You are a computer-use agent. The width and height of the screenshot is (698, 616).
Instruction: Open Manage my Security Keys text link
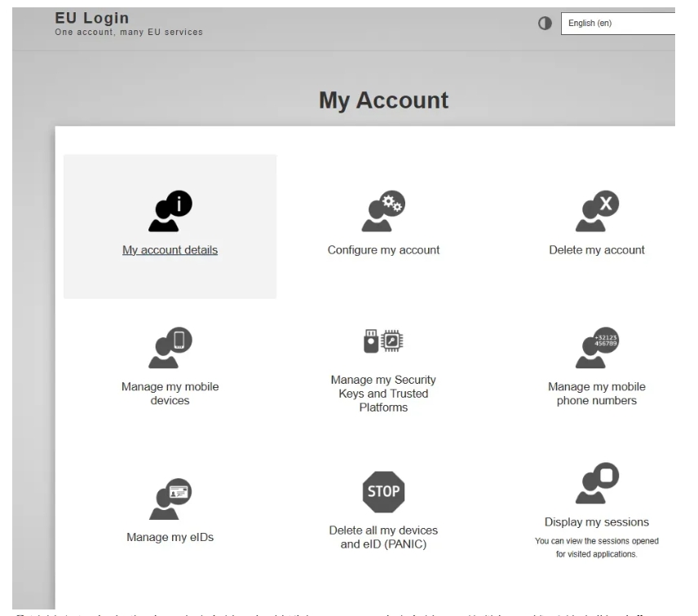click(383, 394)
